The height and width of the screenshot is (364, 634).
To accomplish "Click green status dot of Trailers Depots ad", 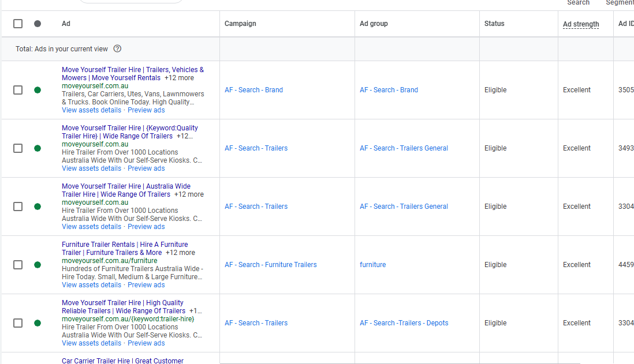I will point(38,323).
